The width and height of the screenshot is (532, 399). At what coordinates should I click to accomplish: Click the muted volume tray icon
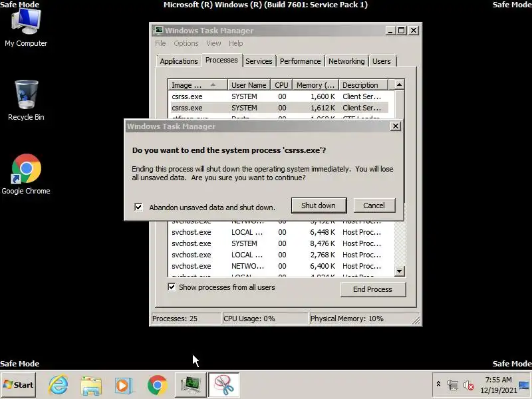[468, 385]
